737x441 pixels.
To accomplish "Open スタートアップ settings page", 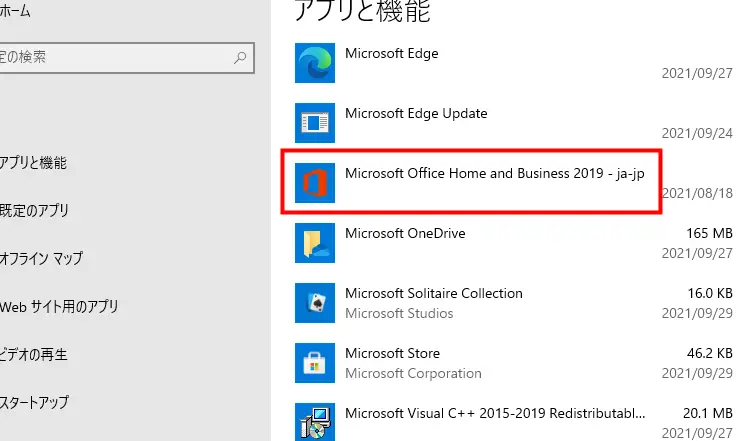I will click(x=34, y=403).
